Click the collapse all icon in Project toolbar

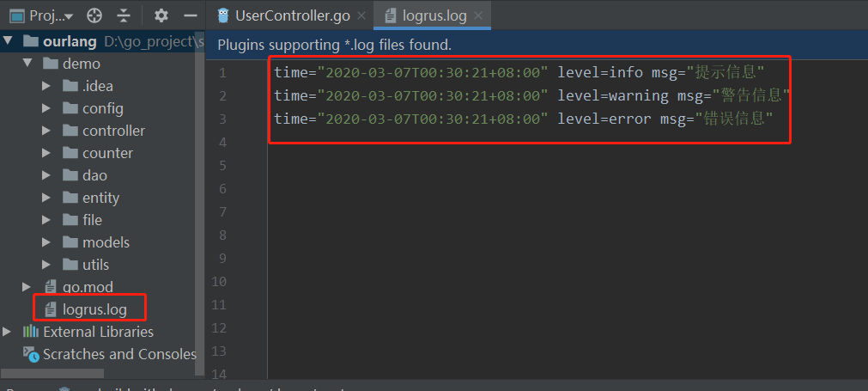coord(124,16)
